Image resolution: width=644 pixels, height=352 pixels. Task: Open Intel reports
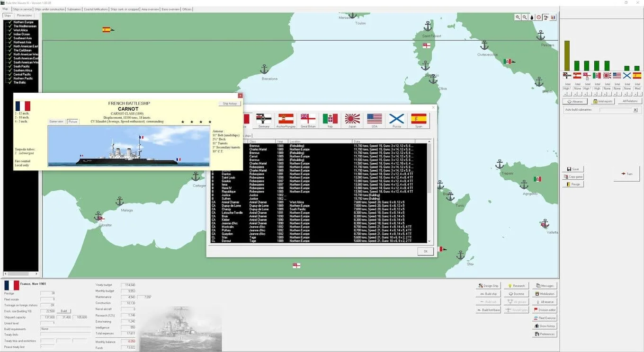click(603, 101)
